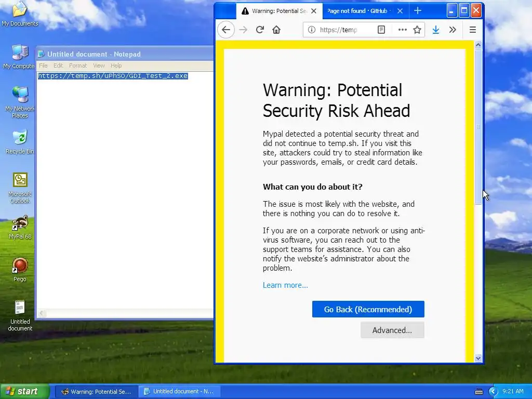Open the Windows start menu
This screenshot has height=399, width=532.
point(25,391)
